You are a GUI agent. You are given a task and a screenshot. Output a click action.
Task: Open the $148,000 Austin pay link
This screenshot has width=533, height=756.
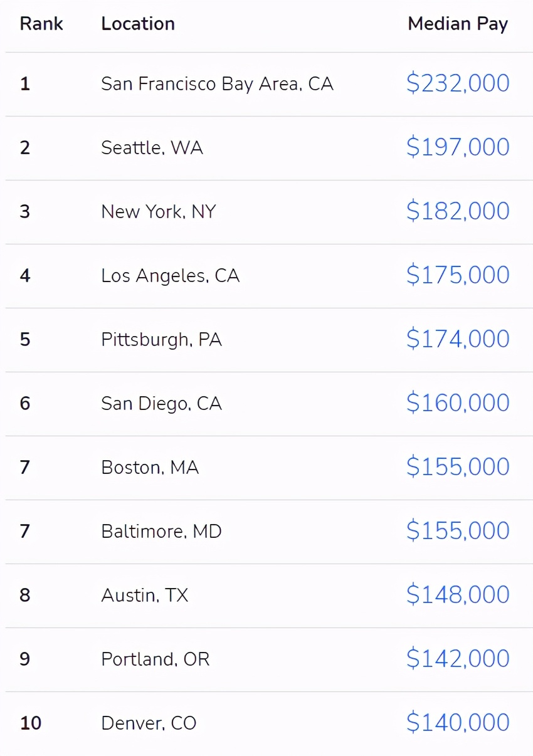pos(458,595)
